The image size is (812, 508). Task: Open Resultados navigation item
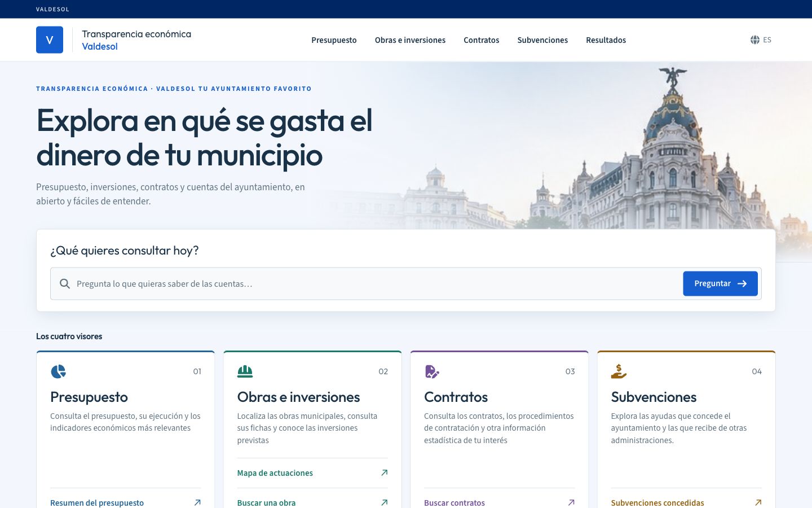[x=606, y=40]
